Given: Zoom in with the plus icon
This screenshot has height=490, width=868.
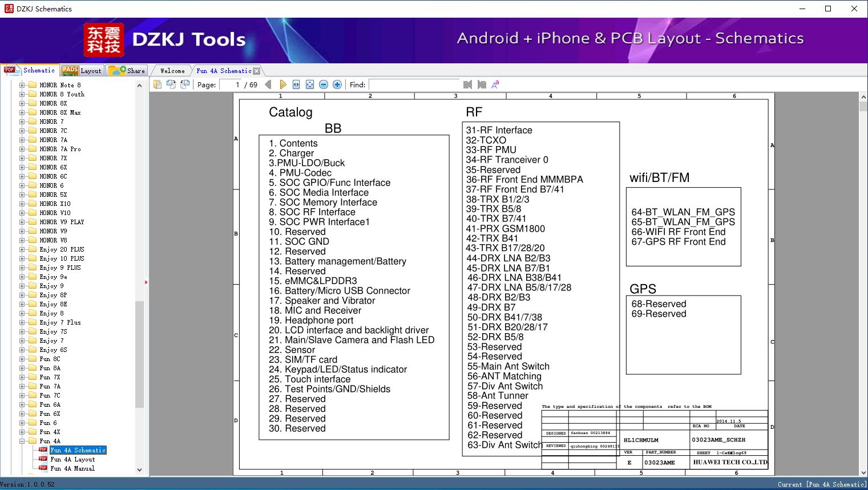Looking at the screenshot, I should coord(337,84).
